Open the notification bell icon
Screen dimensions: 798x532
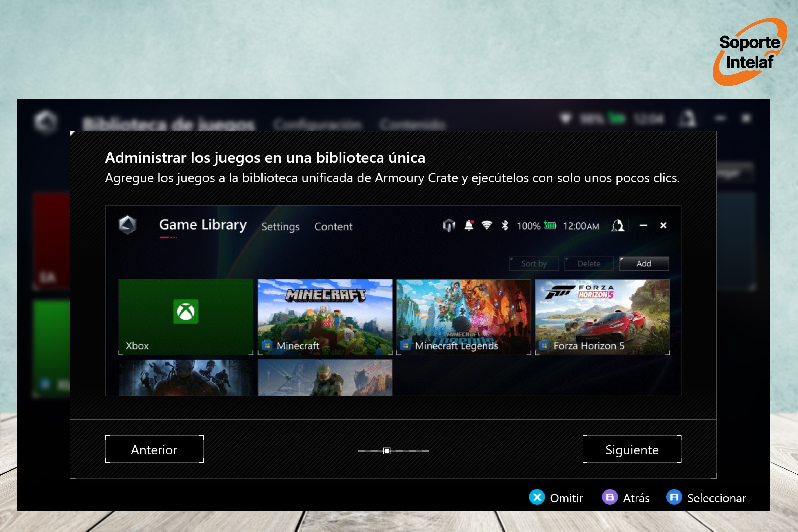469,225
